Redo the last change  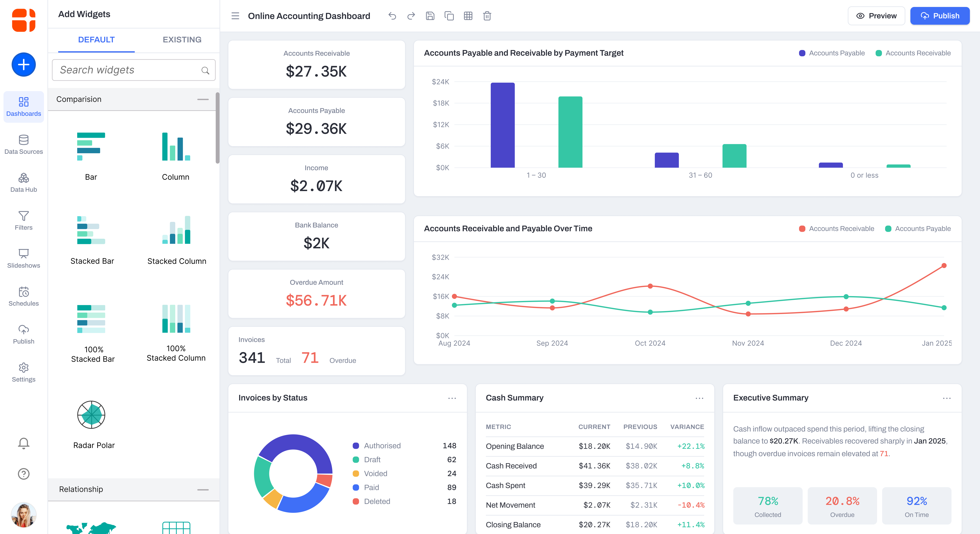point(411,16)
